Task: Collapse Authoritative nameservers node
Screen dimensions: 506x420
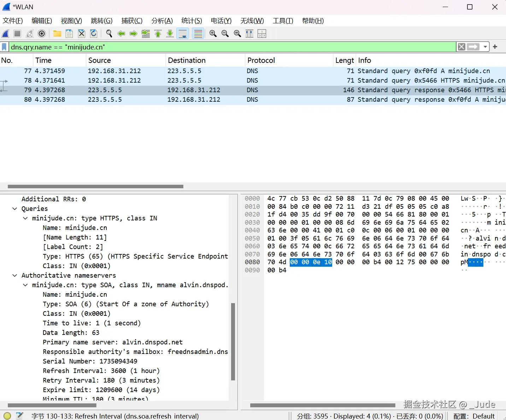Action: click(x=14, y=275)
